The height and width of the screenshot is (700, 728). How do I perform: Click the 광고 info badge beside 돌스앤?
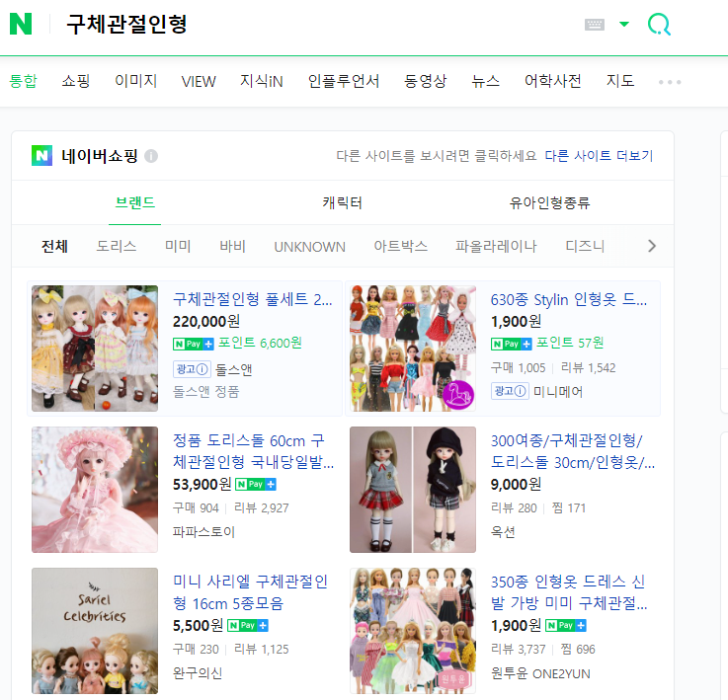point(192,369)
